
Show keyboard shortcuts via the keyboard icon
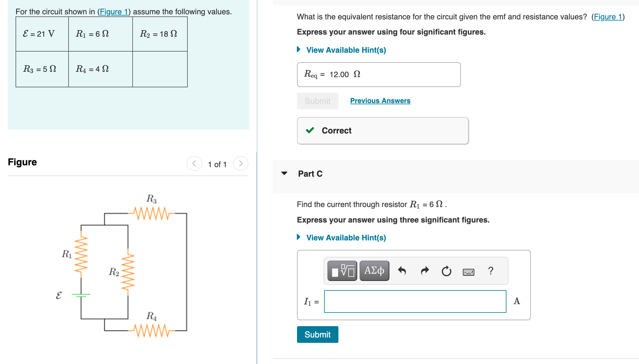[468, 271]
